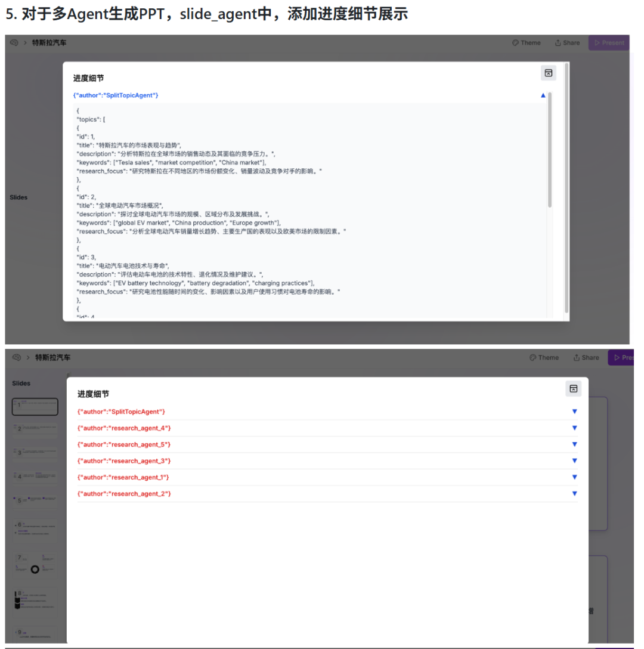Viewport: 644px width, 649px height.
Task: Expand the research_agent_2 progress entry
Action: coord(574,493)
